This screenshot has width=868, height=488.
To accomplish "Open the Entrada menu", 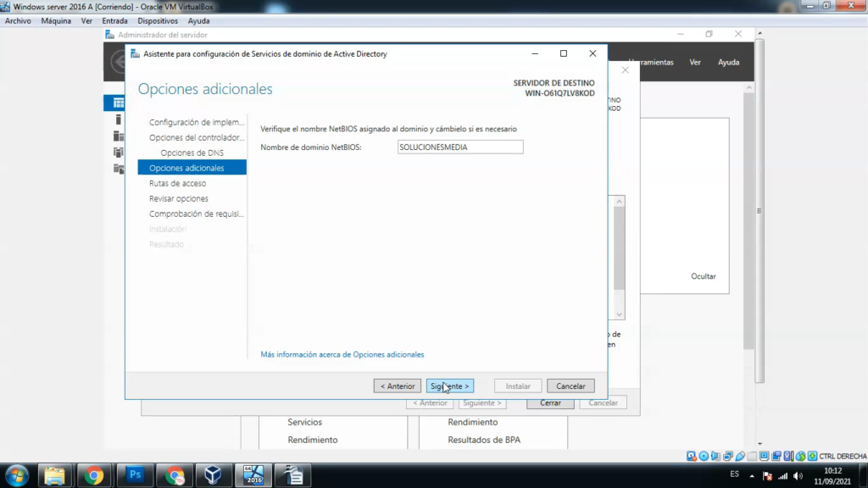I will coord(114,20).
